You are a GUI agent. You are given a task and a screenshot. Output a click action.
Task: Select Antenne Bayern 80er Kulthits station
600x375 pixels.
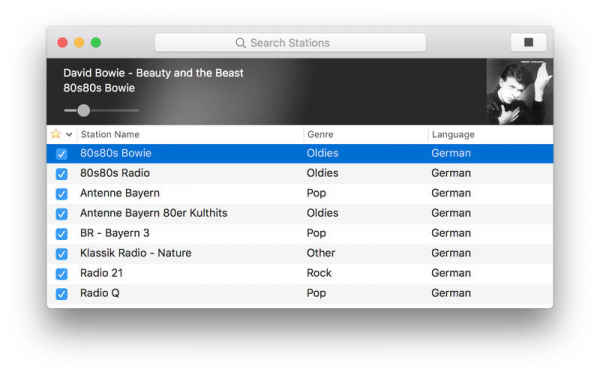[300, 214]
